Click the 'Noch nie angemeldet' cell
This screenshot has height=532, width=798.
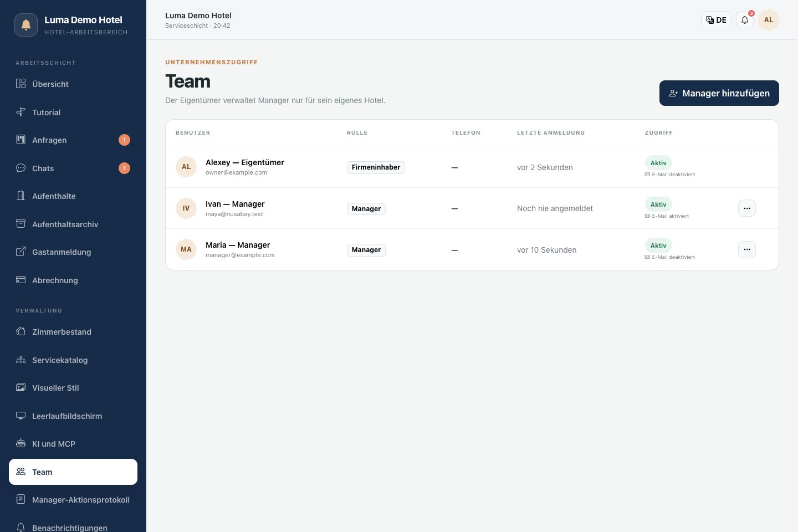555,208
